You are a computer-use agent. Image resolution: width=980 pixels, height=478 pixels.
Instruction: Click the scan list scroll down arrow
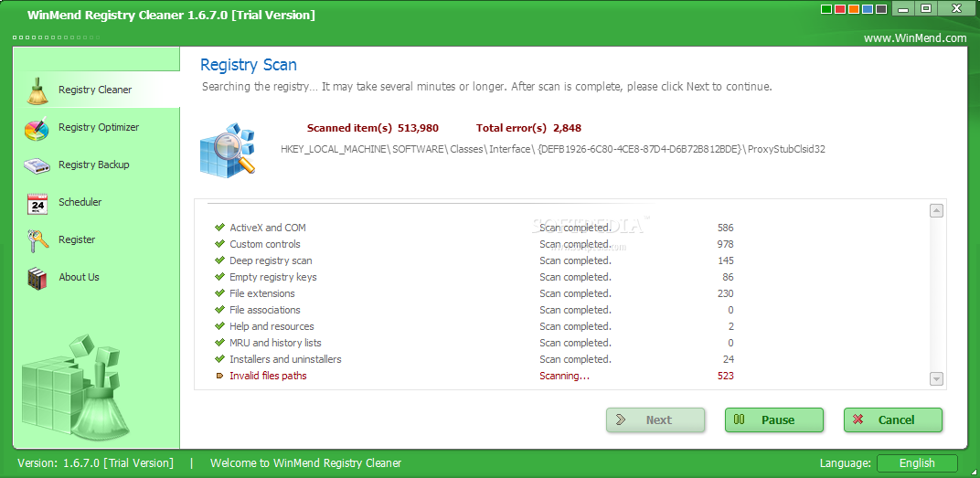coord(936,378)
